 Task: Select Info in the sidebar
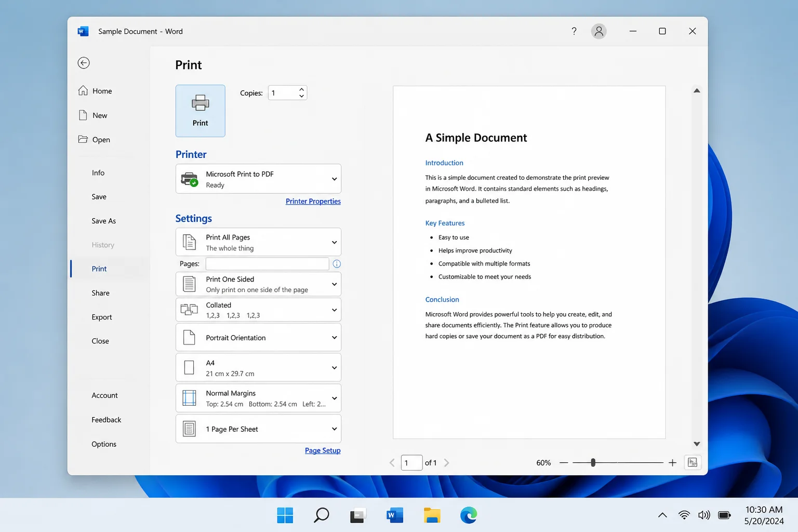[x=98, y=173]
